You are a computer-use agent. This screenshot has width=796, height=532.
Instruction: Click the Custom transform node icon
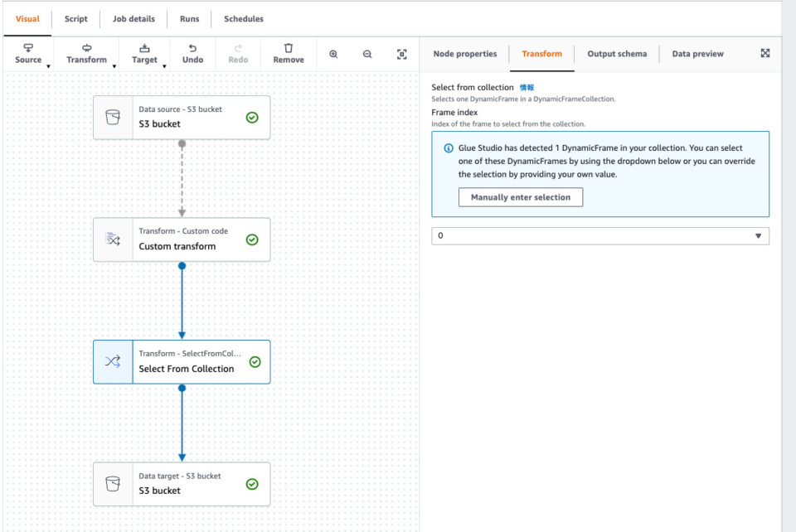114,239
